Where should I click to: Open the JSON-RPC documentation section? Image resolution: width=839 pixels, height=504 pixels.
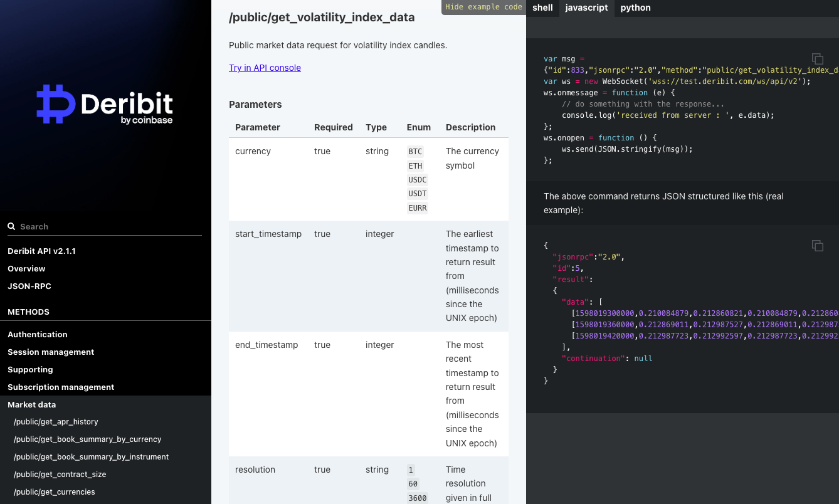[29, 286]
